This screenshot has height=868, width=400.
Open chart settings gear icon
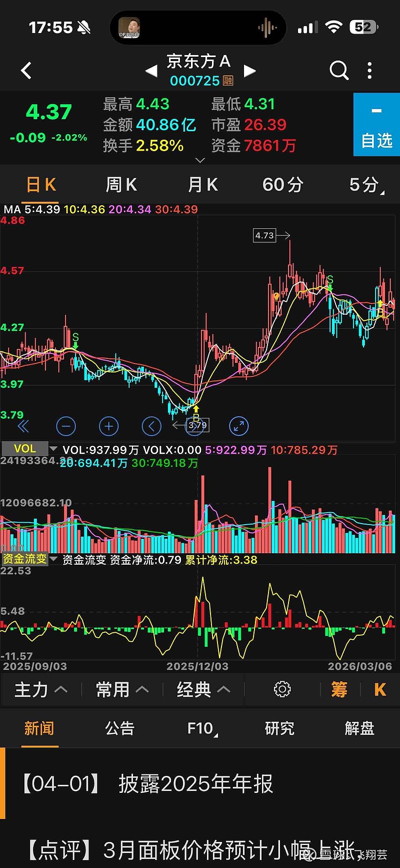tap(282, 689)
